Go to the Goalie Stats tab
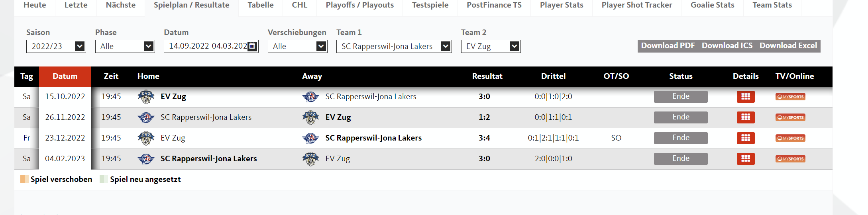The image size is (868, 215). tap(712, 5)
